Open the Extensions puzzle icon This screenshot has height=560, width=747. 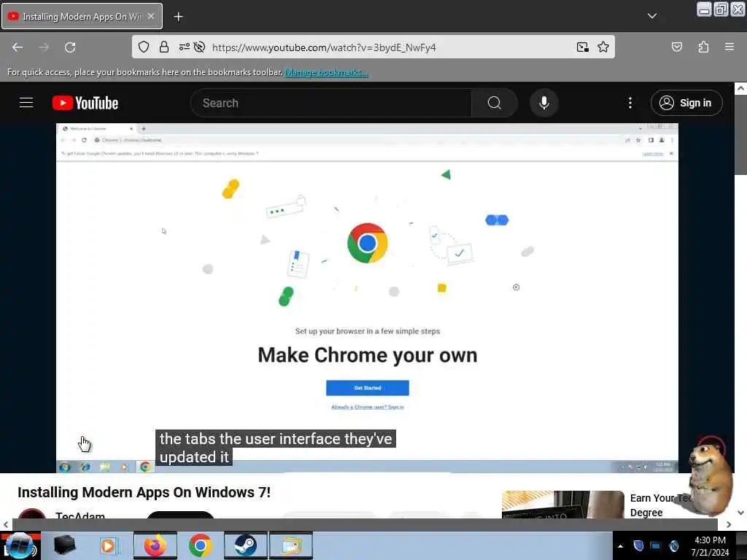[703, 47]
